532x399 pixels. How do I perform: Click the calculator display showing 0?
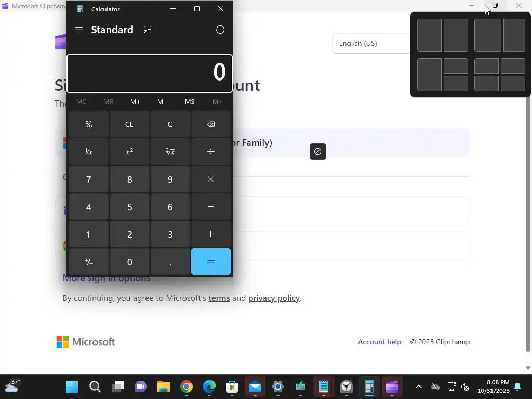pyautogui.click(x=150, y=73)
